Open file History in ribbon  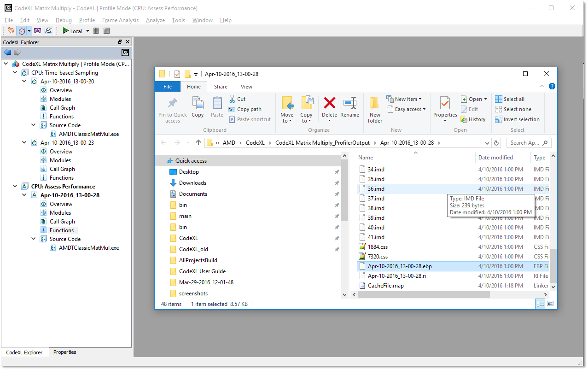click(x=473, y=119)
